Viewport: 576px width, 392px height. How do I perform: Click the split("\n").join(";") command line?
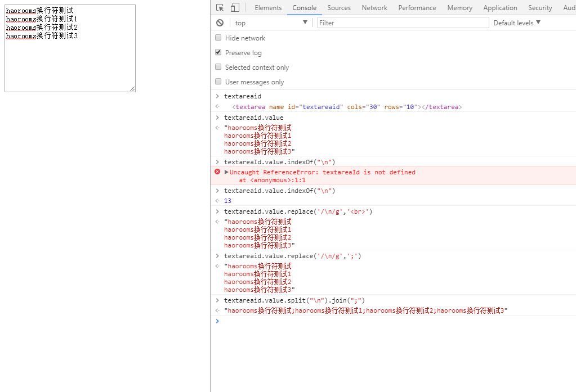294,300
